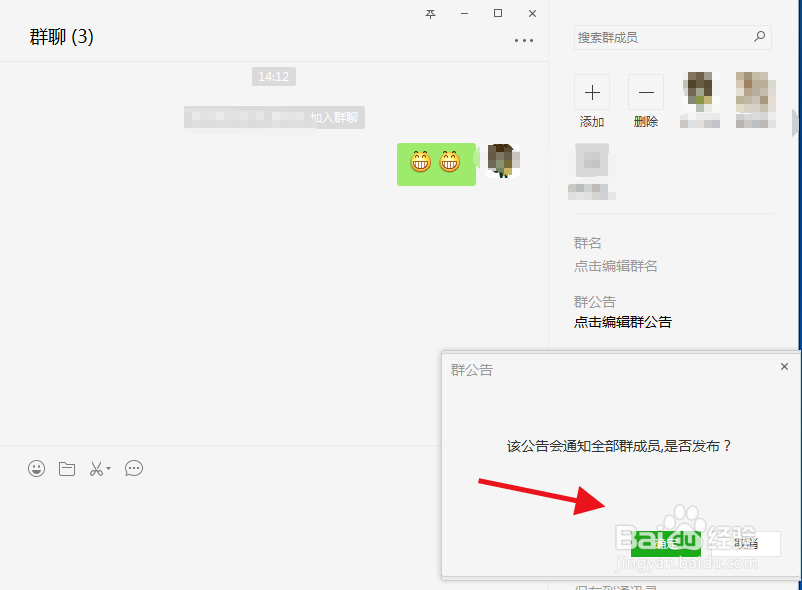Click the first group member avatar
The width and height of the screenshot is (802, 590).
pos(699,88)
